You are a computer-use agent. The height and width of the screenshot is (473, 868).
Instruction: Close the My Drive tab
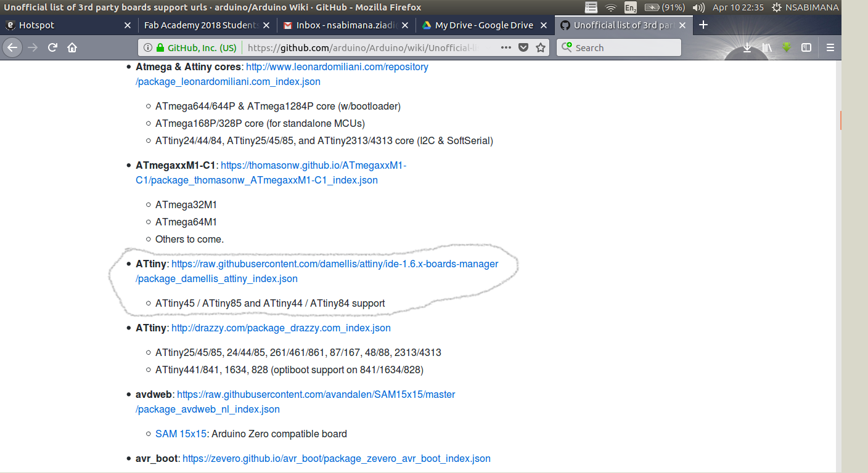(544, 25)
